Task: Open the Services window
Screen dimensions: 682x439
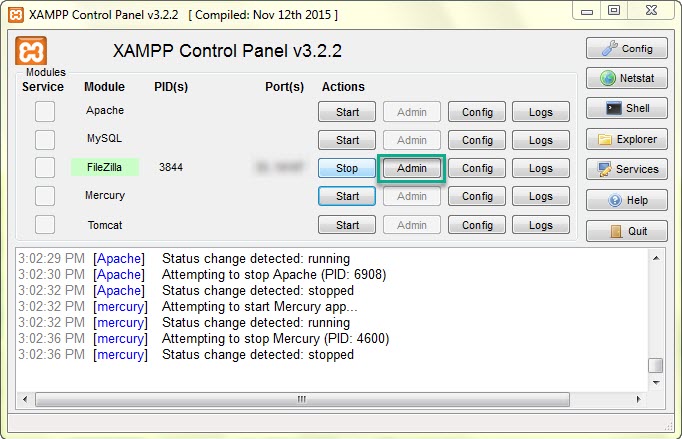Action: 626,169
